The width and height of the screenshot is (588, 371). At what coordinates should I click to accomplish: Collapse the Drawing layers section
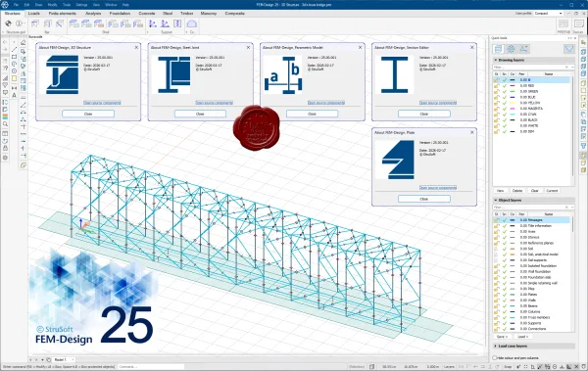tap(495, 60)
